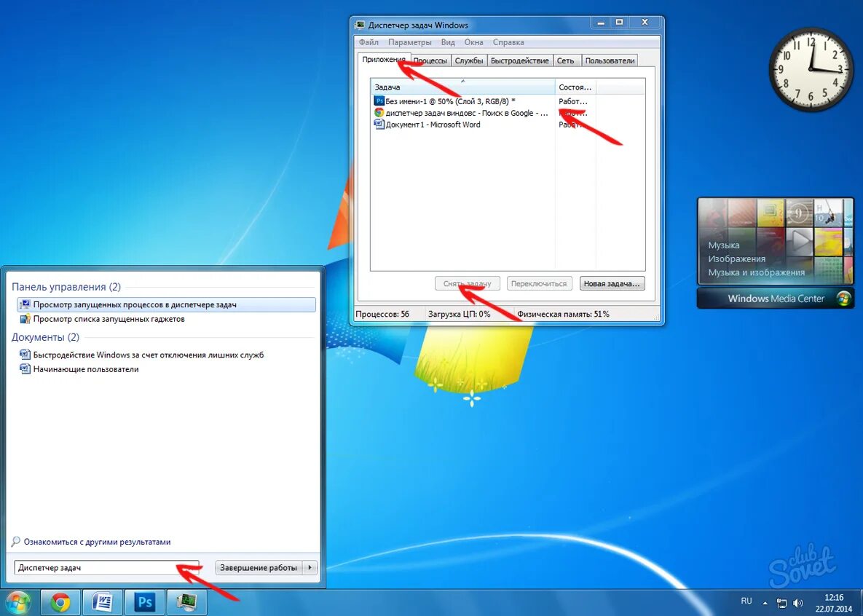Click the icon beside Просмотр списка гаджетов
The width and height of the screenshot is (863, 616).
[x=25, y=319]
